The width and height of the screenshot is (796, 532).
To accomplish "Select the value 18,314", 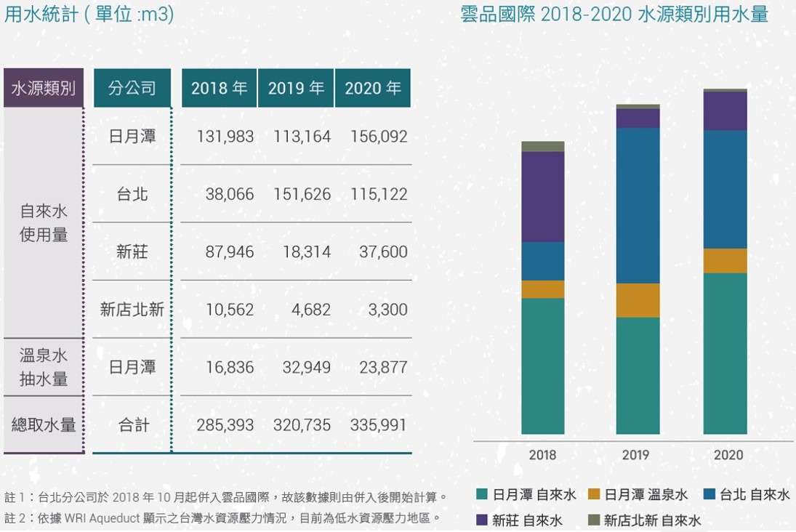I will pos(307,251).
